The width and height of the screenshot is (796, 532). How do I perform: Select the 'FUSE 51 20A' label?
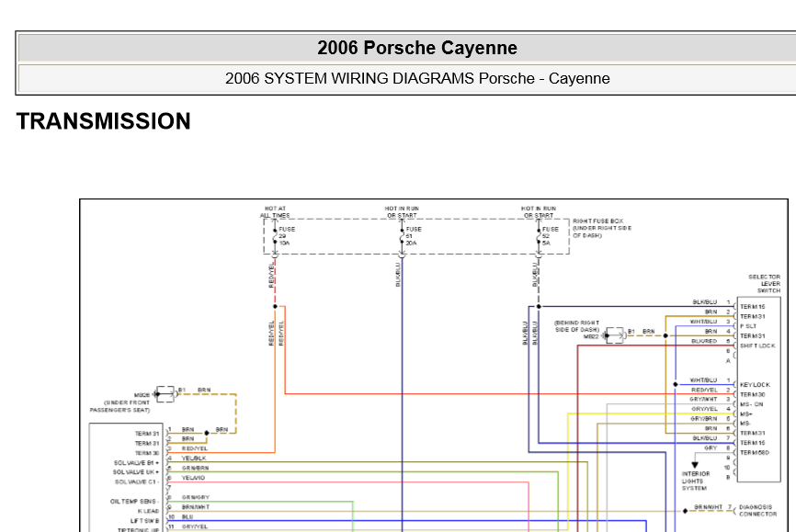click(414, 236)
